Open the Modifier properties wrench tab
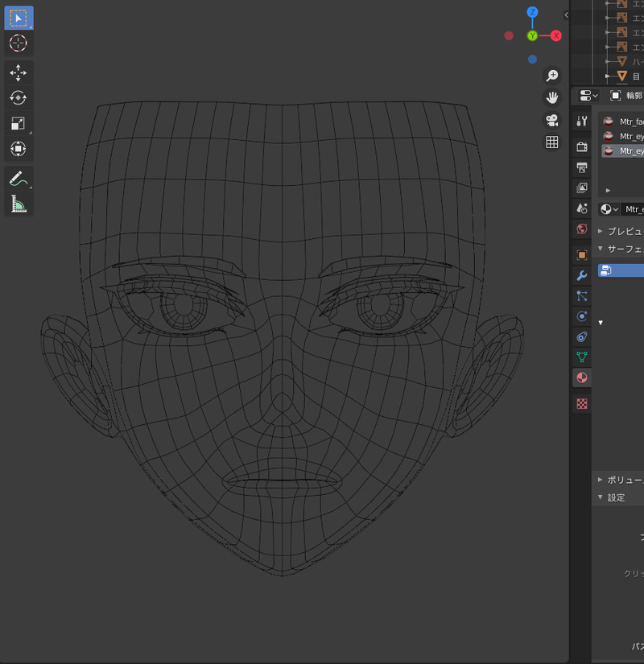644x664 pixels. coord(582,275)
